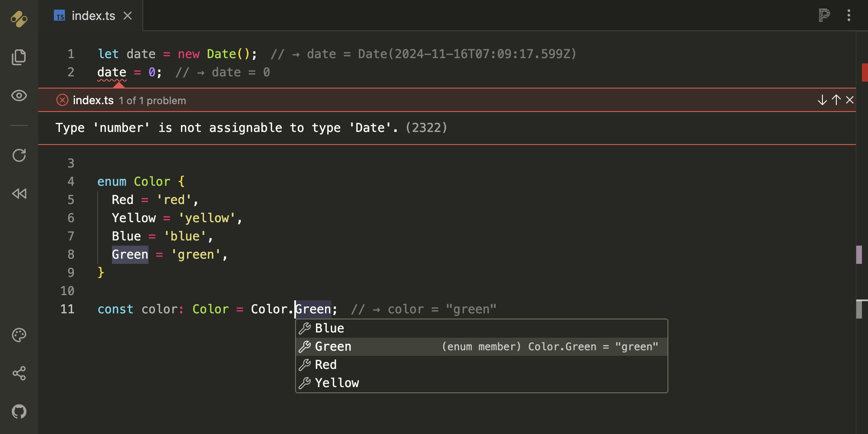Open the color palette theme icon
This screenshot has height=434, width=868.
tap(19, 335)
